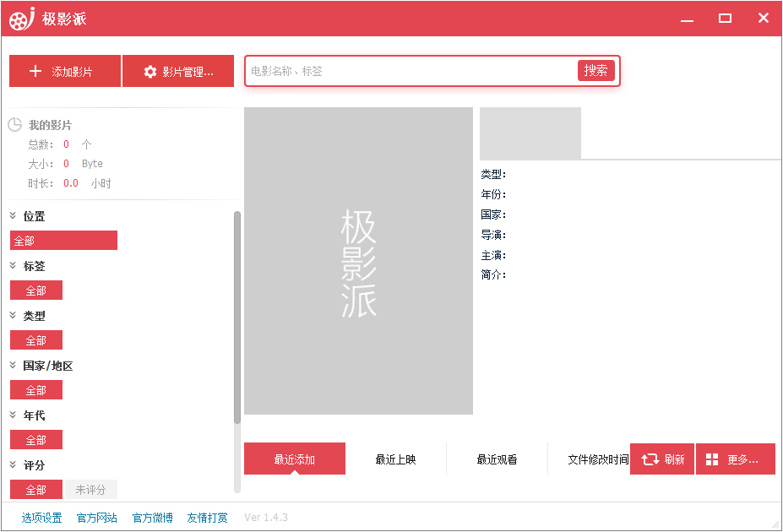Viewport: 783px width, 532px height.
Task: Select 全部 under the 评分 filter
Action: pos(36,490)
